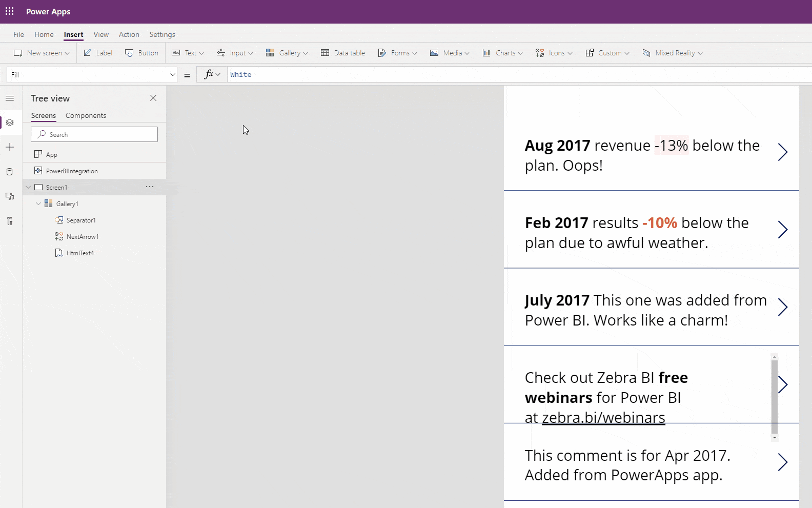Image resolution: width=812 pixels, height=508 pixels.
Task: Select the Screens tab in Tree view
Action: 44,115
